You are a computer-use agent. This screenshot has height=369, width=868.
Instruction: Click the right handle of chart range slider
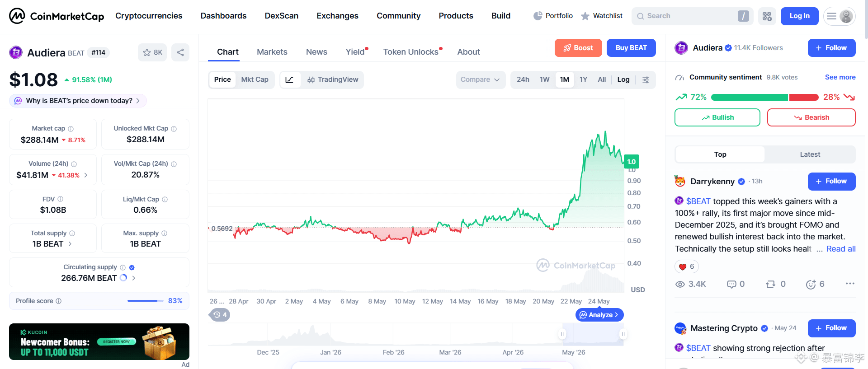(x=623, y=334)
